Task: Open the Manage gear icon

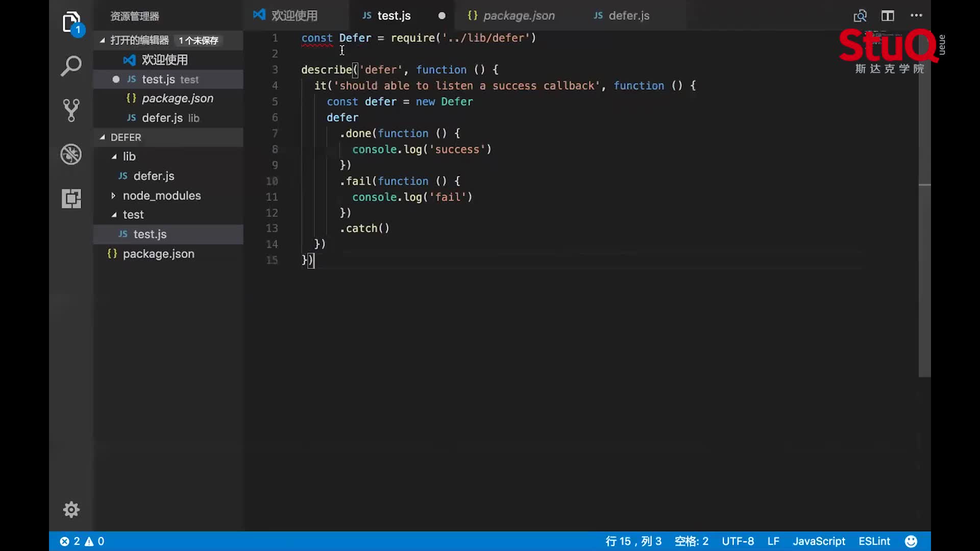Action: coord(71,509)
